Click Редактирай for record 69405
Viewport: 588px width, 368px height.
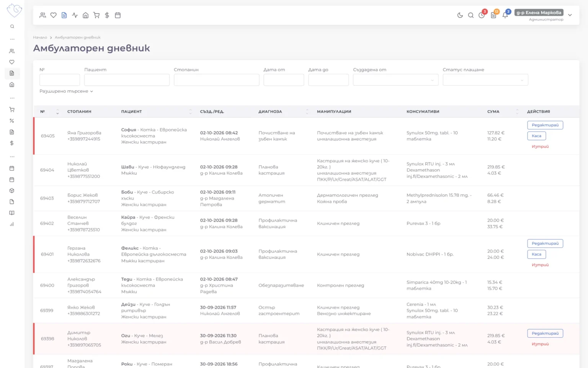(x=545, y=125)
